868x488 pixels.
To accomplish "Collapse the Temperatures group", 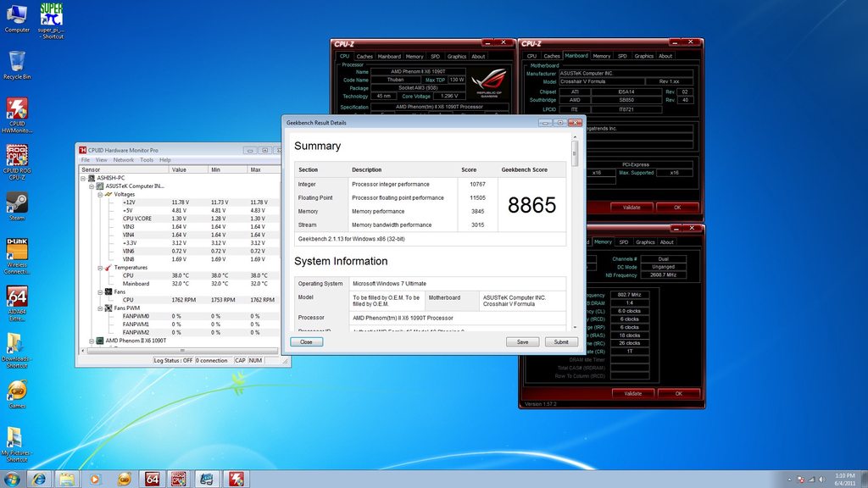I will coord(100,268).
